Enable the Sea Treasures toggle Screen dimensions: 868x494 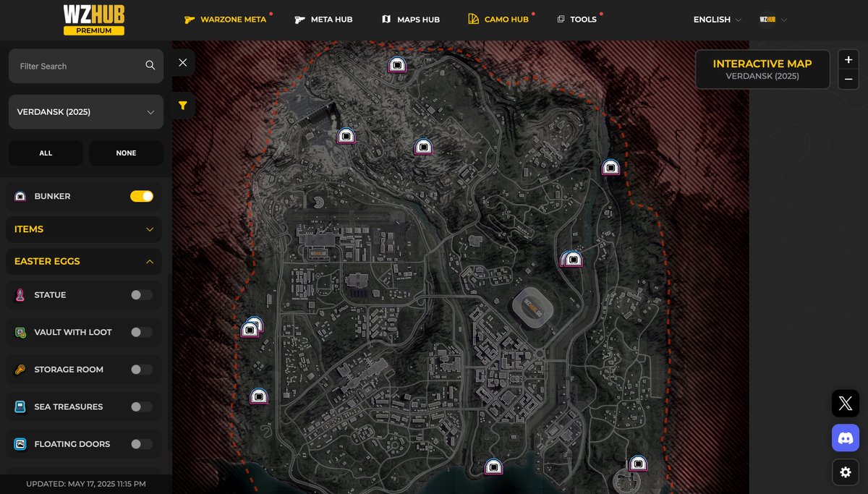tap(142, 407)
